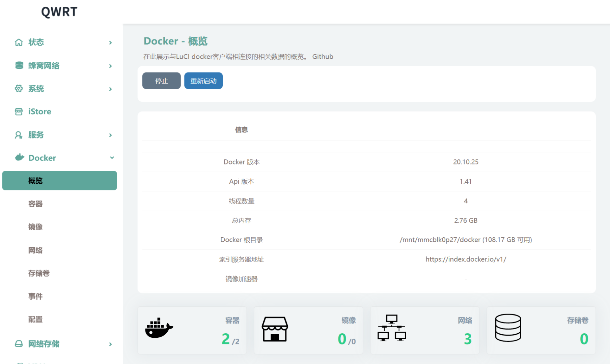610x364 pixels.
Task: Click the shop icon in 镜像 card
Action: tap(275, 329)
